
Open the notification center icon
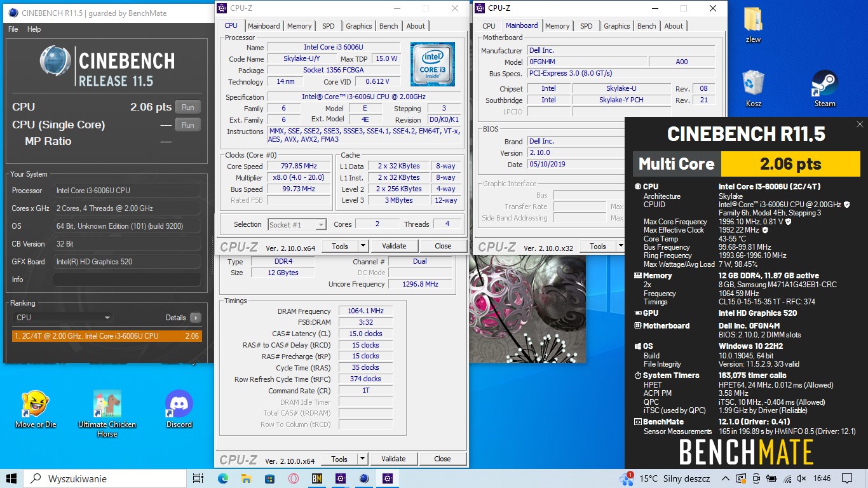[846, 478]
